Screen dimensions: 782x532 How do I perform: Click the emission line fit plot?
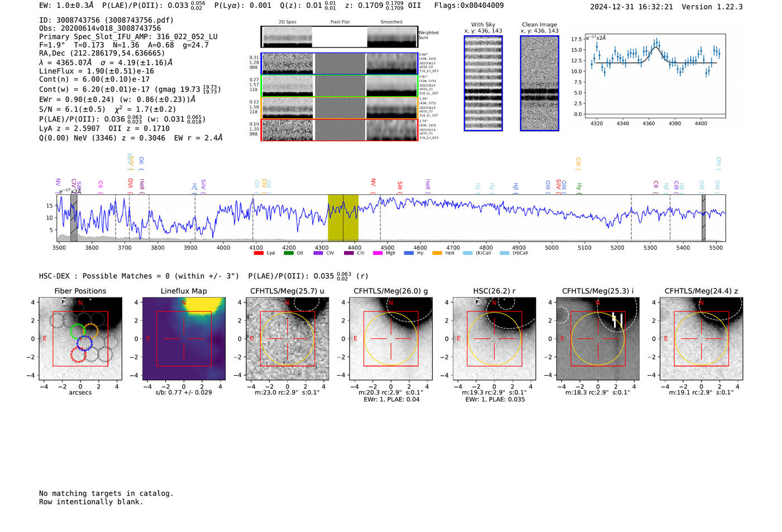(x=655, y=76)
